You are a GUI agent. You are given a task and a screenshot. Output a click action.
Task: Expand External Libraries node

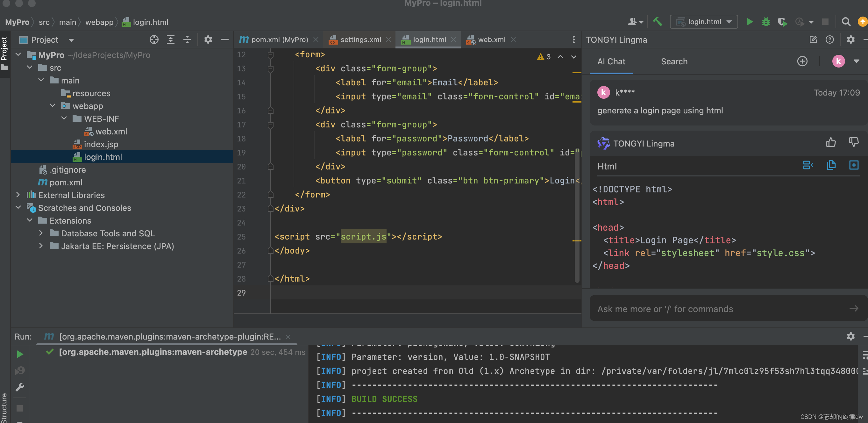(18, 195)
